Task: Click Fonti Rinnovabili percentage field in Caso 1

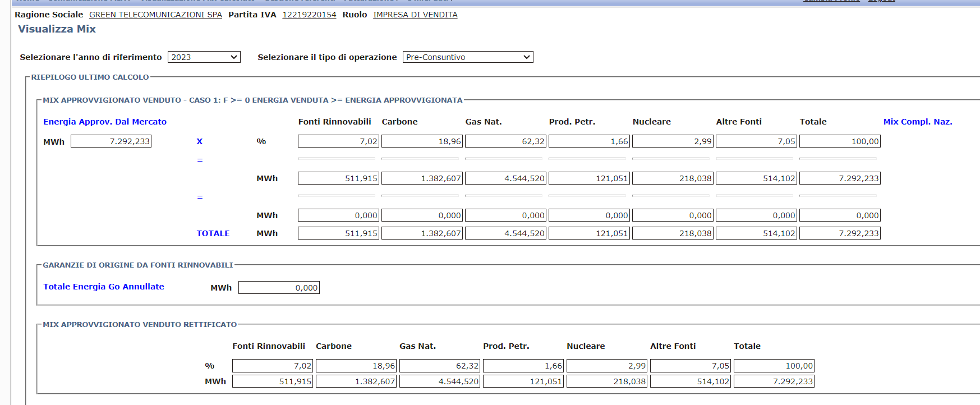Action: pyautogui.click(x=338, y=141)
